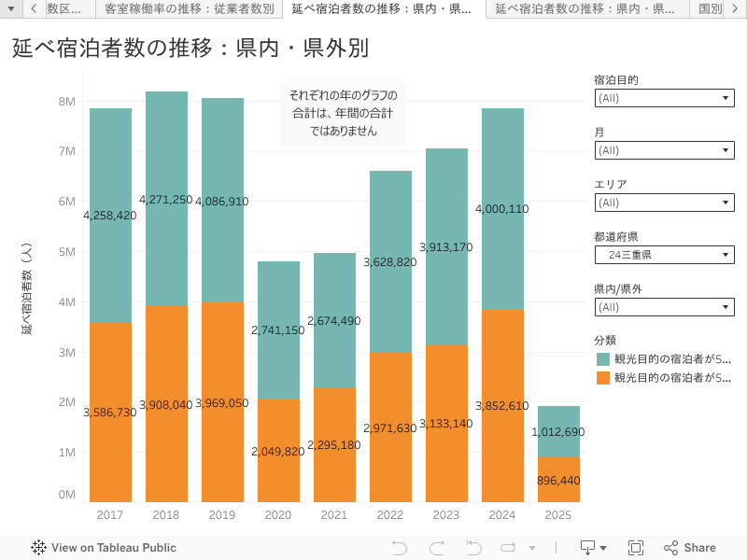Click the Share button

click(x=689, y=548)
